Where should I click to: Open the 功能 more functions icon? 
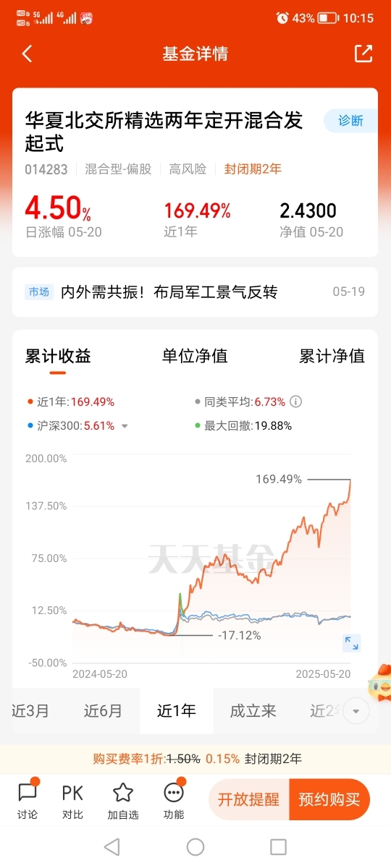click(174, 799)
